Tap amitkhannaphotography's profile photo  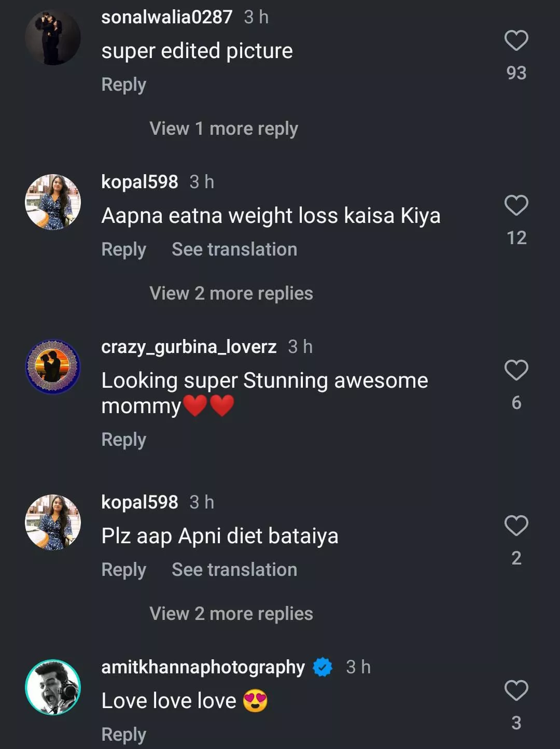pos(53,687)
